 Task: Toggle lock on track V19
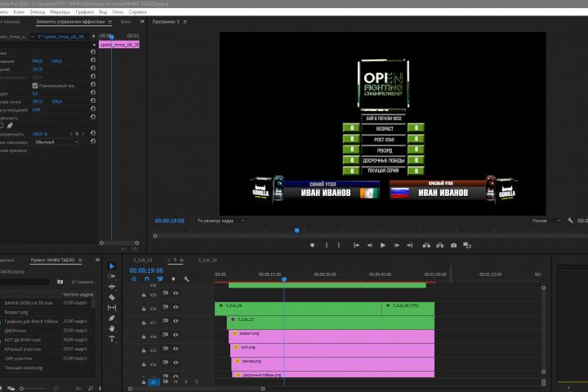pyautogui.click(x=144, y=295)
